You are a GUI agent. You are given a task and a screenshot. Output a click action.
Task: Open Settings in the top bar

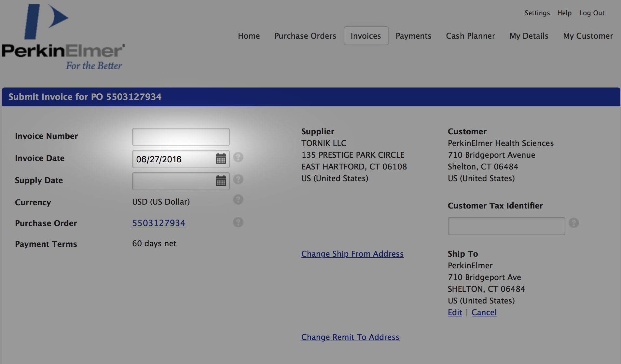click(537, 13)
